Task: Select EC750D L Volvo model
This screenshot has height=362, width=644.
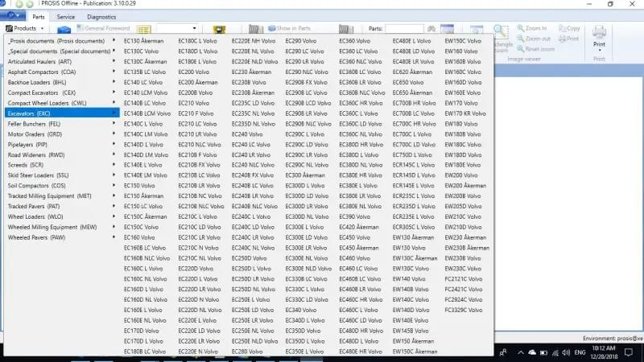Action: point(412,154)
